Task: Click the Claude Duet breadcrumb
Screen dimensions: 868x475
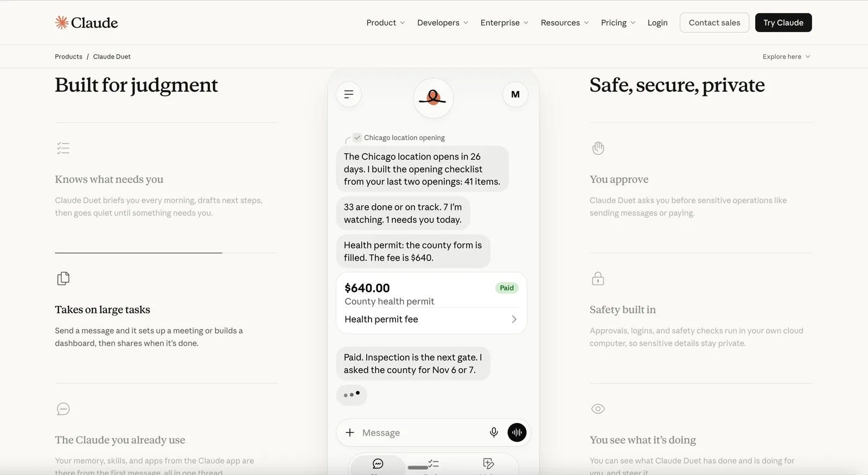Action: [x=112, y=56]
